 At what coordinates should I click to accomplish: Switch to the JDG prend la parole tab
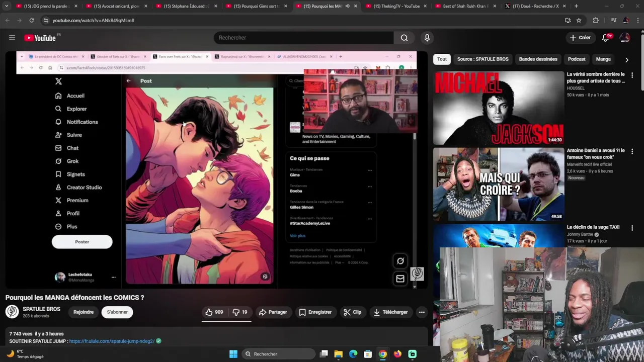[46, 6]
